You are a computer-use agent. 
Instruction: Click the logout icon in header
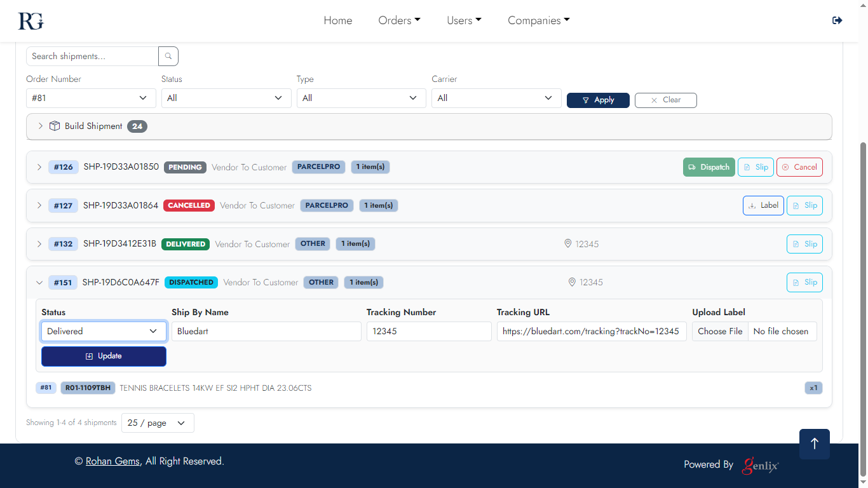[x=837, y=20]
